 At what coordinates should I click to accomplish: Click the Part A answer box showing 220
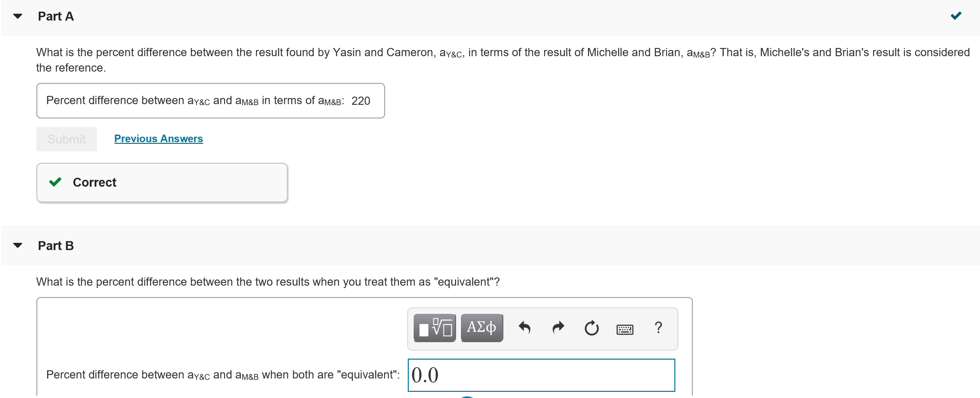pos(210,101)
